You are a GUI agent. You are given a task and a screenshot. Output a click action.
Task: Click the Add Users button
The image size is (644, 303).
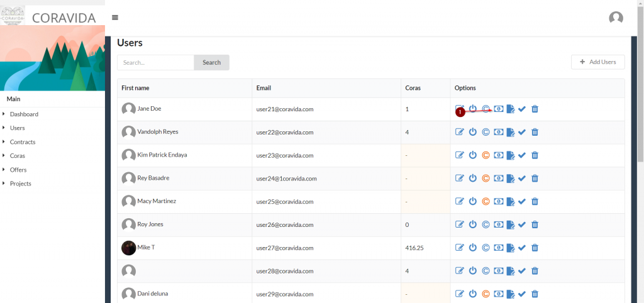coord(597,62)
